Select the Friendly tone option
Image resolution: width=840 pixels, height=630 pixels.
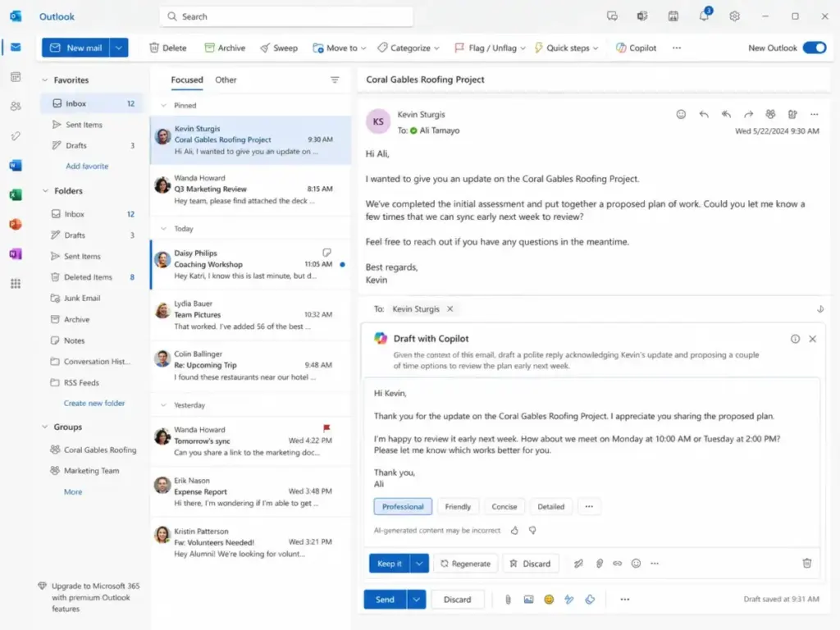click(x=458, y=506)
